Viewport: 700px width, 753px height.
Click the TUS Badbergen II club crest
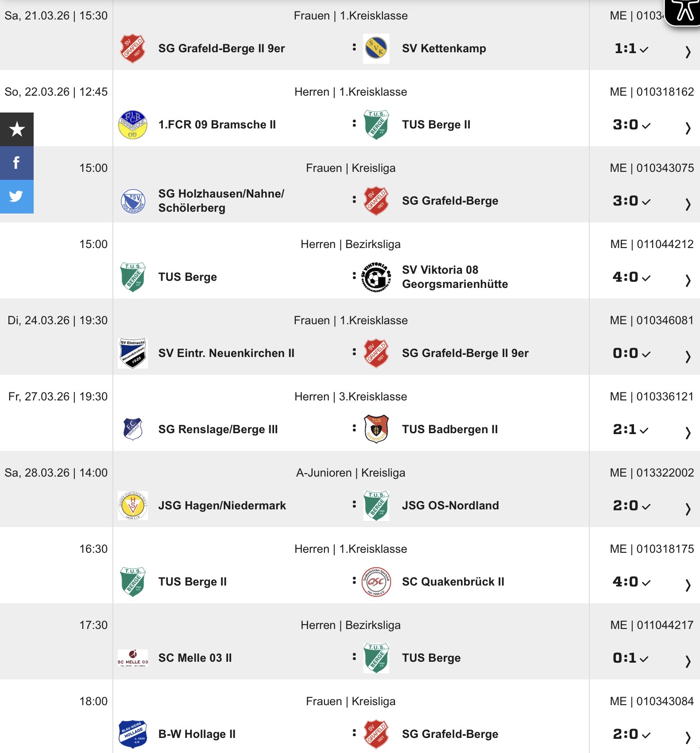pyautogui.click(x=376, y=429)
